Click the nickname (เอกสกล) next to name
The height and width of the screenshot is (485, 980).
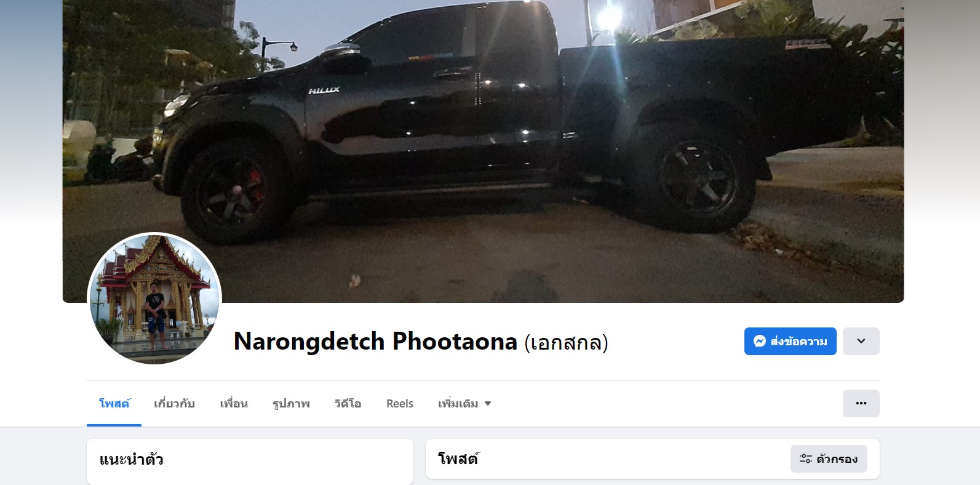(x=566, y=342)
